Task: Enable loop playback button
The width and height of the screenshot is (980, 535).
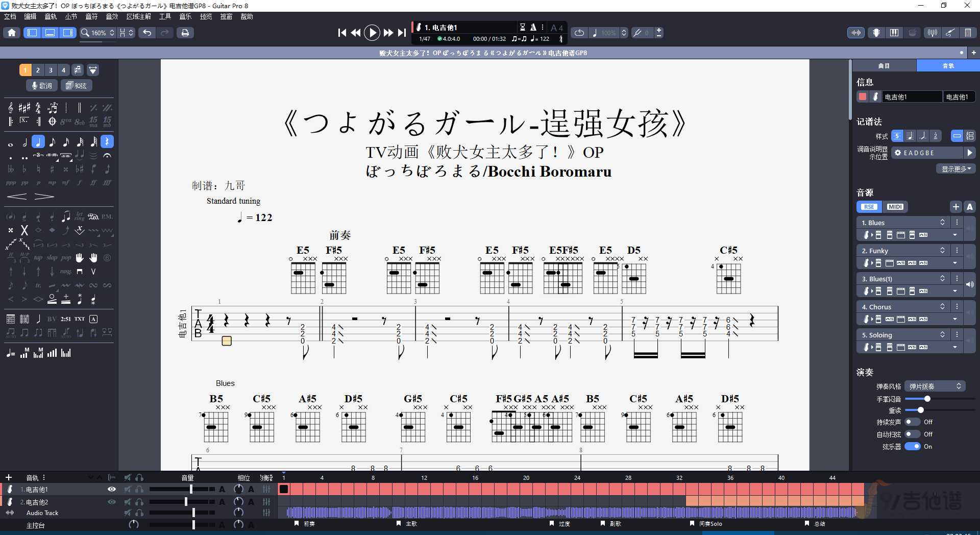Action: point(579,33)
